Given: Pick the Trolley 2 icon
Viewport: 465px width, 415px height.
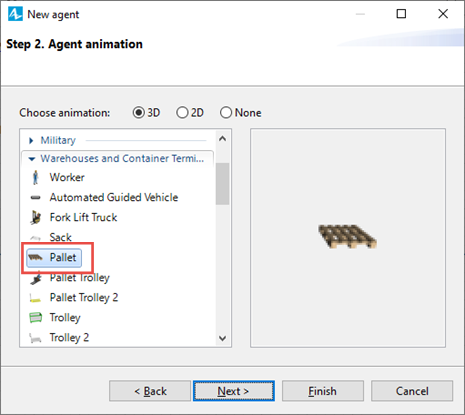Looking at the screenshot, I should (x=35, y=338).
